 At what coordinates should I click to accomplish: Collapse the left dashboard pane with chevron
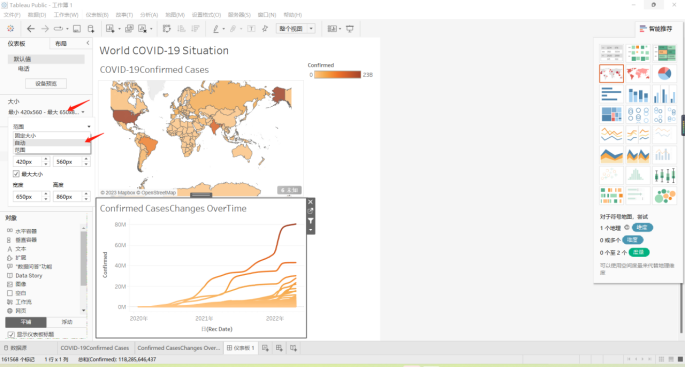click(x=88, y=43)
